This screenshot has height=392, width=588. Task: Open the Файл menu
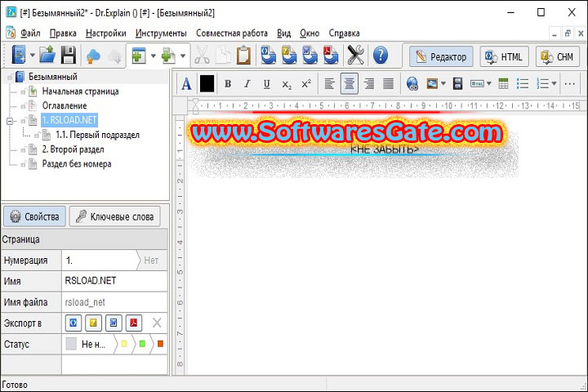(30, 33)
